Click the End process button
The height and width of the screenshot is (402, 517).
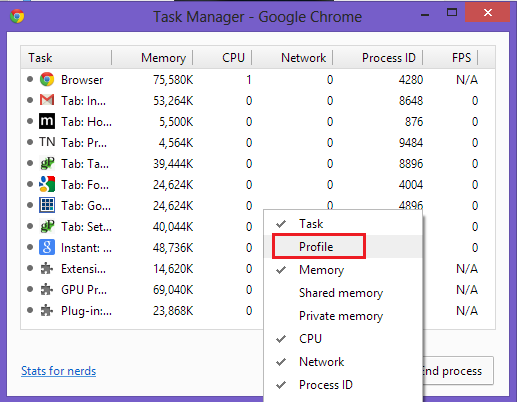click(x=458, y=371)
